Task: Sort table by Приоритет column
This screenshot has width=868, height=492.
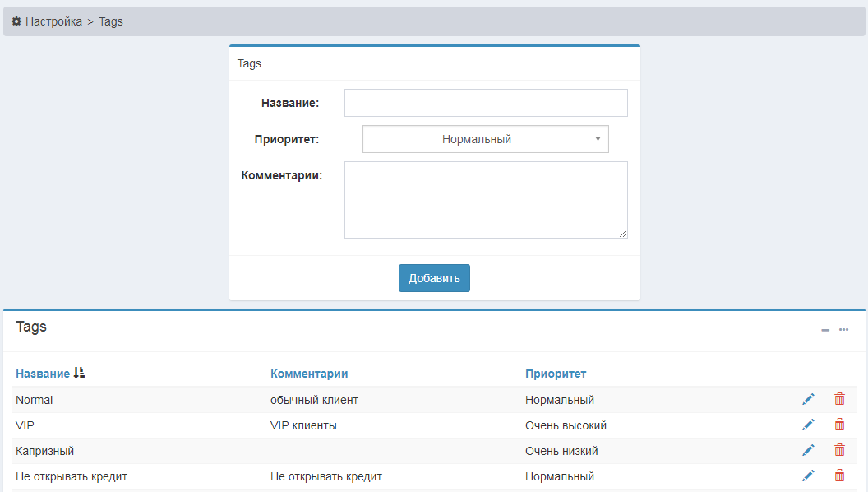Action: (556, 374)
